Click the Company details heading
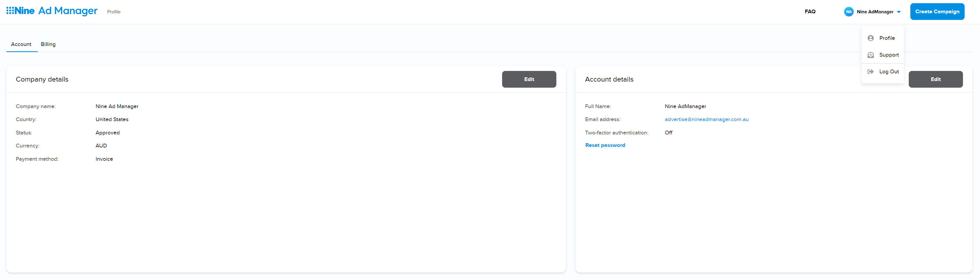980x280 pixels. pyautogui.click(x=42, y=79)
